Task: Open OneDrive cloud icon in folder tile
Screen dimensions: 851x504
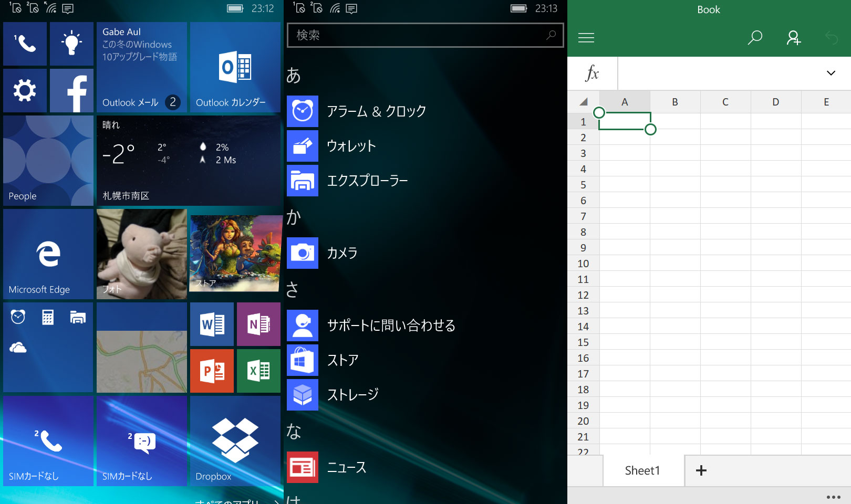Action: pyautogui.click(x=18, y=348)
